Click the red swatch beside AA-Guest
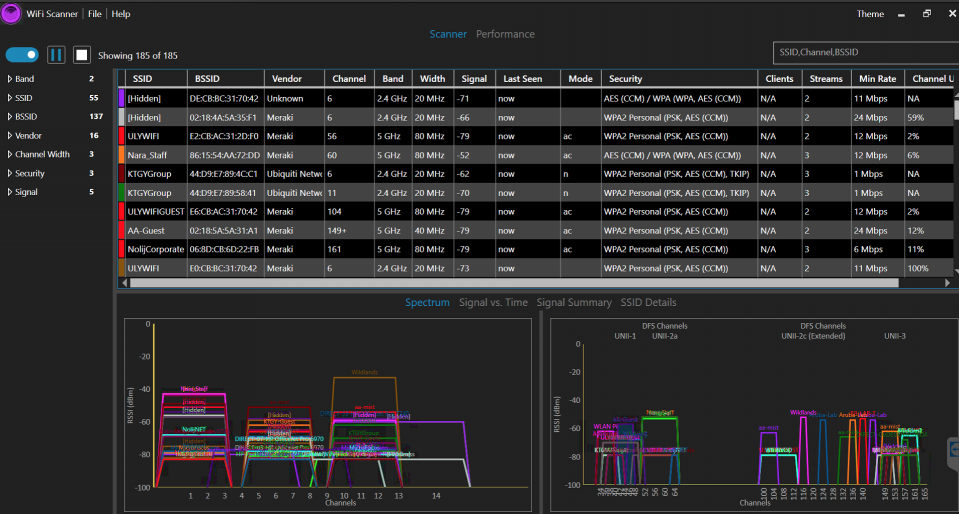The width and height of the screenshot is (959, 514). point(121,231)
